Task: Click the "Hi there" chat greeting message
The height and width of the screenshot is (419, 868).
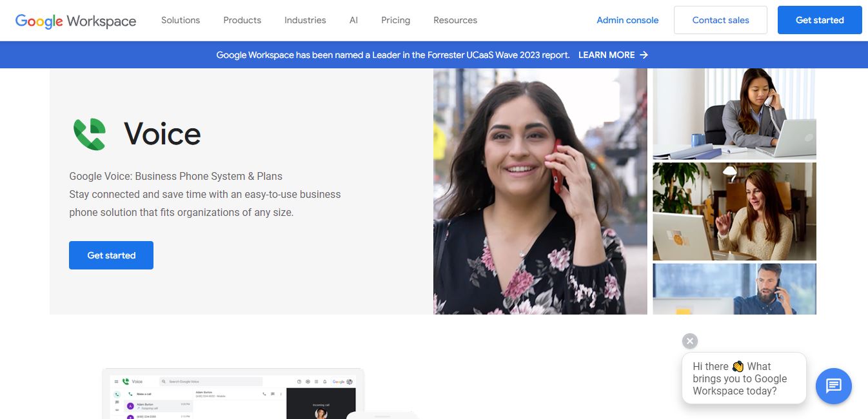Action: (744, 378)
